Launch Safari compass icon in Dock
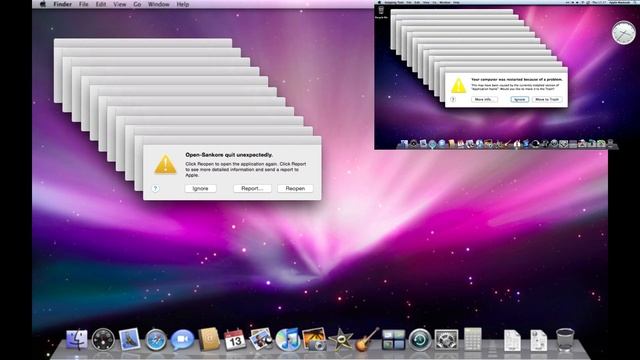This screenshot has height=360, width=640. [x=156, y=340]
